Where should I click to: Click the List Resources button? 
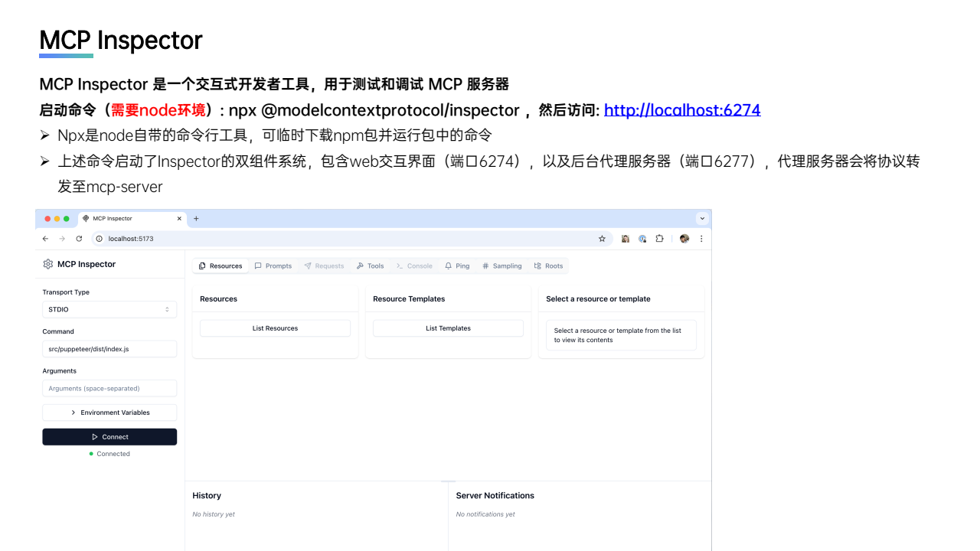coord(275,328)
